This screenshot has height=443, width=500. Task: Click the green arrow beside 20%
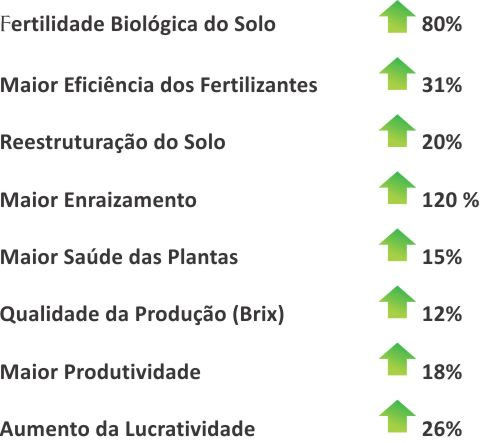tap(397, 131)
